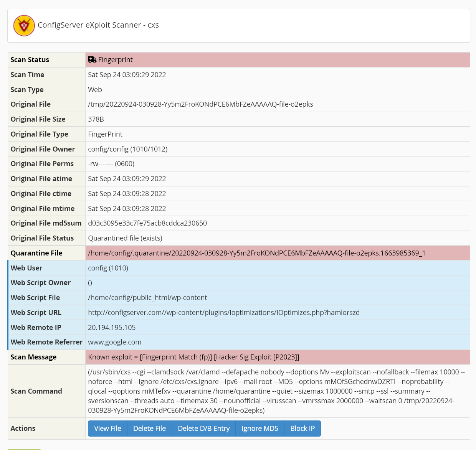This screenshot has height=450, width=476.
Task: Choose Ignore MD5 action
Action: click(x=260, y=429)
